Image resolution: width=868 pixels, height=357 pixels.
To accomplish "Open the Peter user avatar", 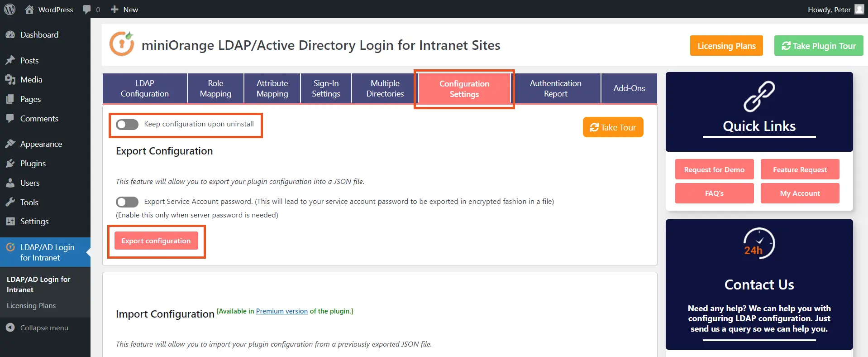I will tap(859, 10).
